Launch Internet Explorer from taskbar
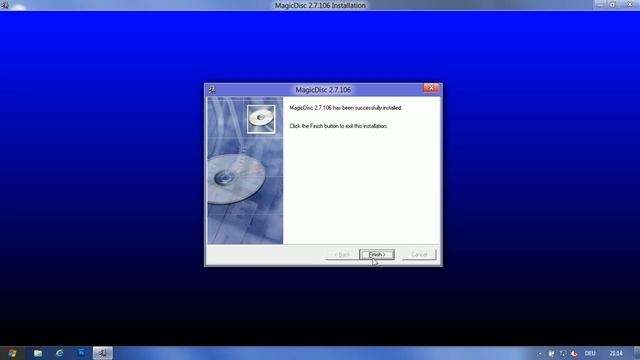 (x=60, y=353)
